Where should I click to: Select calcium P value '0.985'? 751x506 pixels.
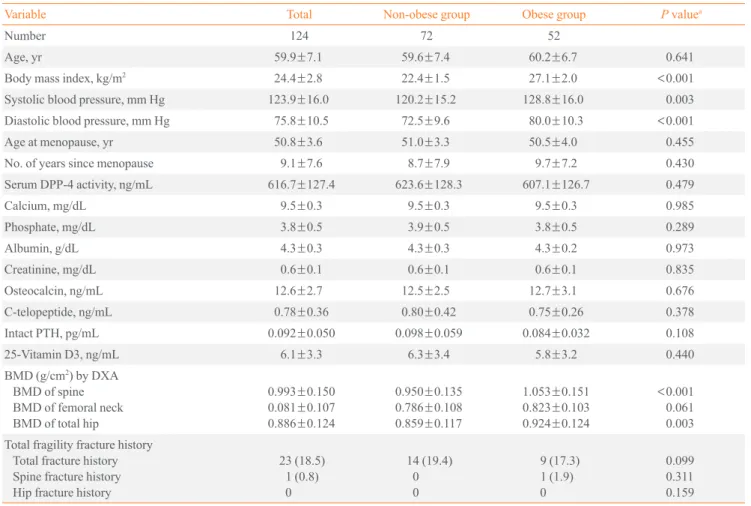pyautogui.click(x=679, y=206)
